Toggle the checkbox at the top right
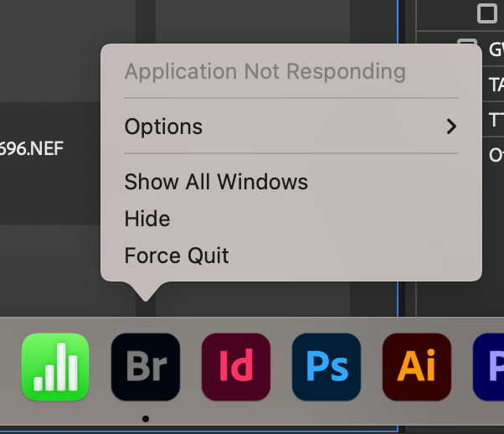This screenshot has height=434, width=504. tap(487, 13)
